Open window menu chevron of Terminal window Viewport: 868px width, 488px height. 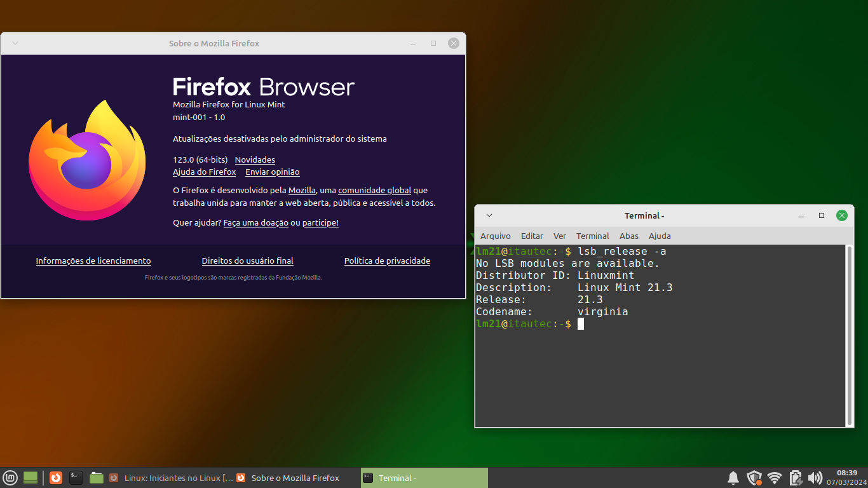coord(489,215)
